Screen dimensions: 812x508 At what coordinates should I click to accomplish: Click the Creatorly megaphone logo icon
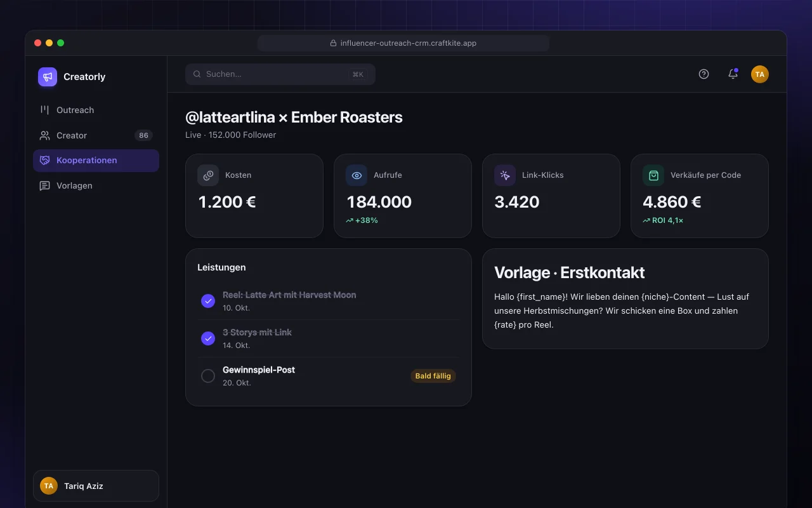coord(48,77)
